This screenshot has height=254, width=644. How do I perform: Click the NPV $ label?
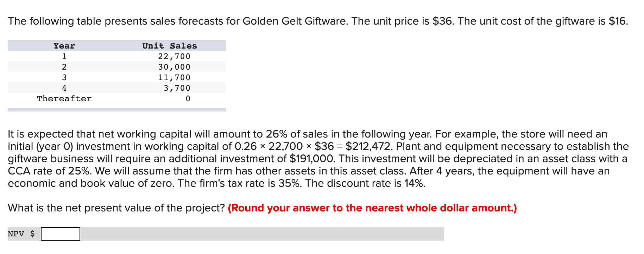[20, 234]
